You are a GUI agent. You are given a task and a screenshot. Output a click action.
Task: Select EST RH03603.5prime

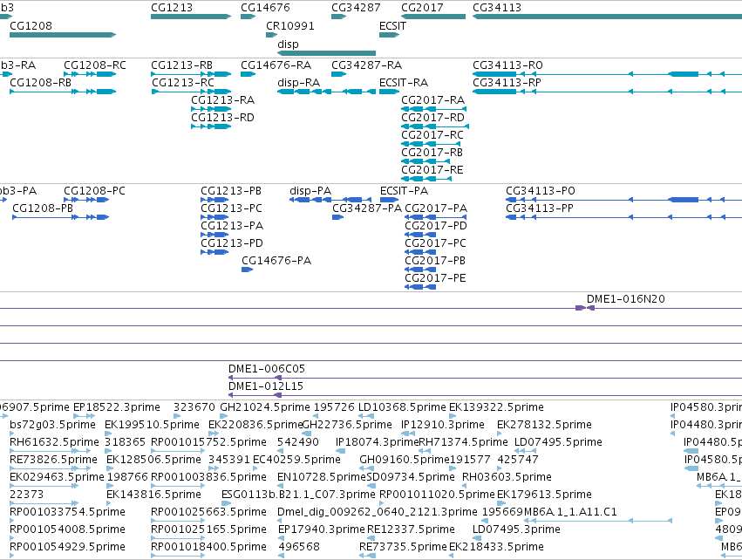click(507, 476)
